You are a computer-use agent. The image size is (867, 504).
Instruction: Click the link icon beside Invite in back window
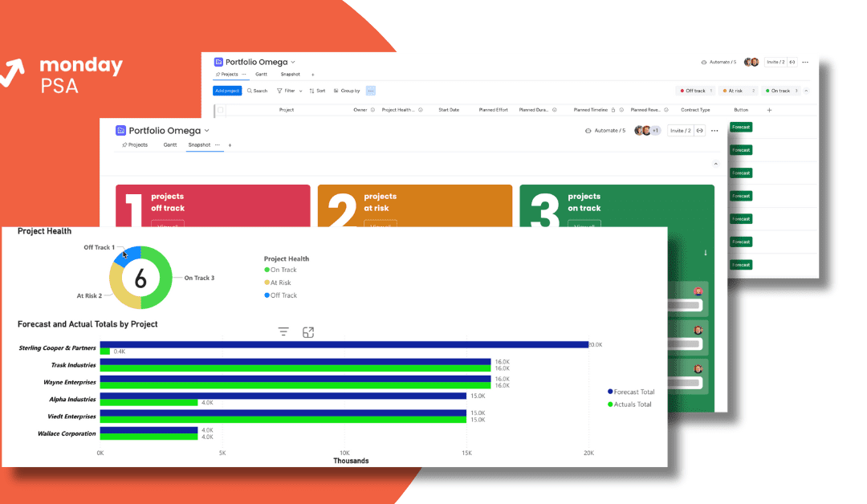click(x=792, y=62)
